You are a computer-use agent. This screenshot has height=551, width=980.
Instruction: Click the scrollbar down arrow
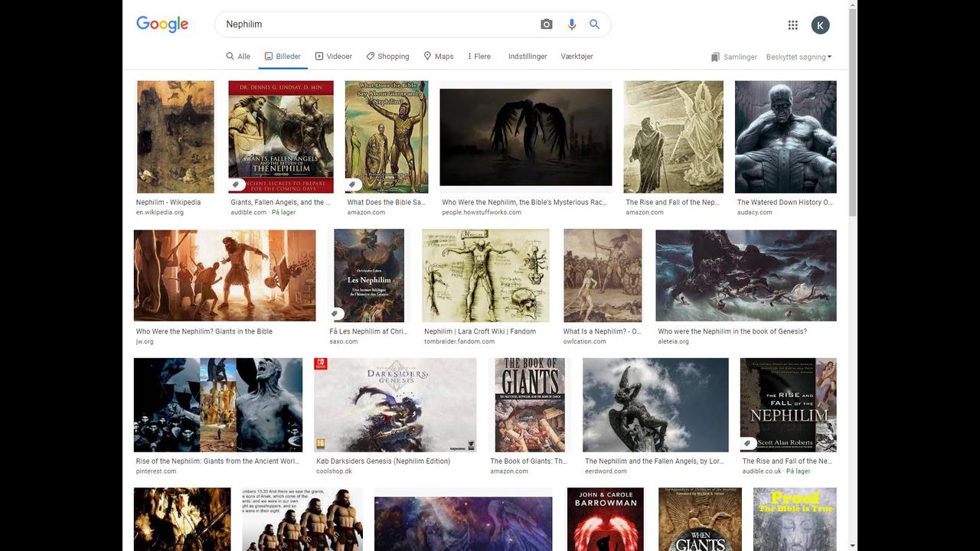pyautogui.click(x=852, y=546)
